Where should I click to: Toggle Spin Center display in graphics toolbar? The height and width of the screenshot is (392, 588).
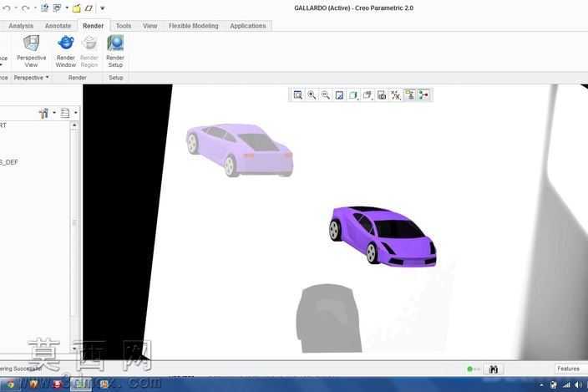click(x=424, y=95)
